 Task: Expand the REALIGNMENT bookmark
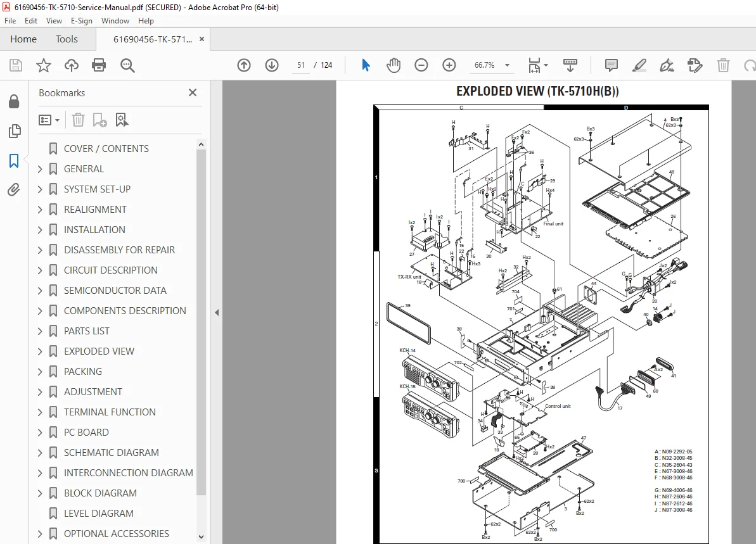[41, 210]
